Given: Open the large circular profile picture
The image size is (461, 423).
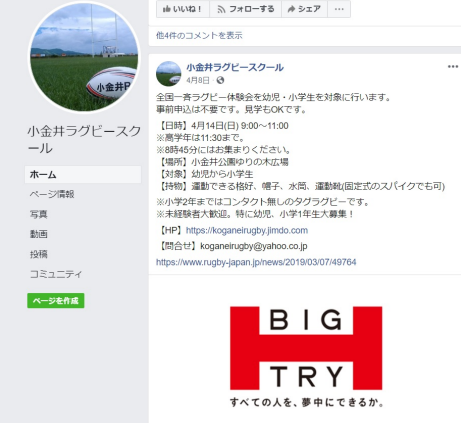Looking at the screenshot, I should click(x=84, y=57).
